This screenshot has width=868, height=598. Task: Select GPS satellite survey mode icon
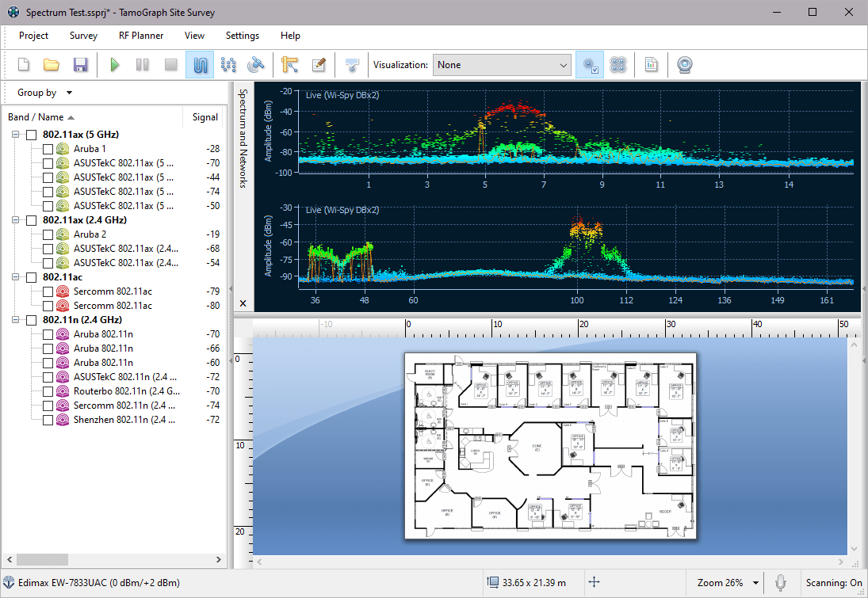[256, 65]
